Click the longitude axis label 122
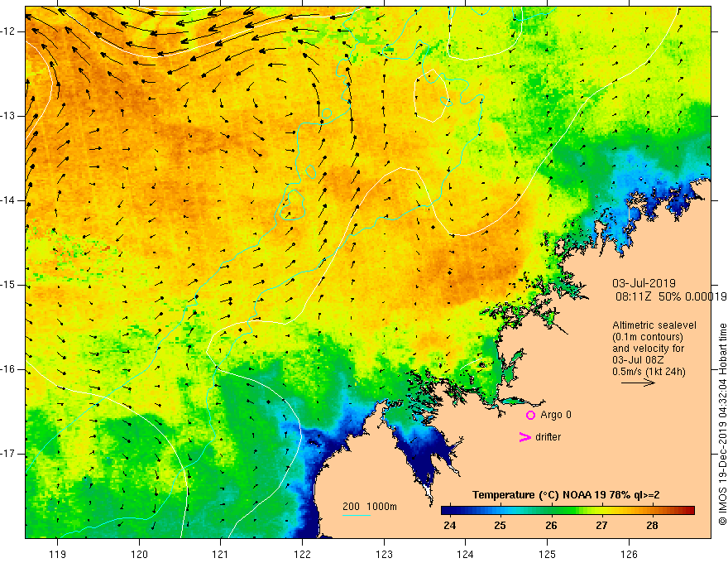The image size is (728, 563). pos(302,554)
